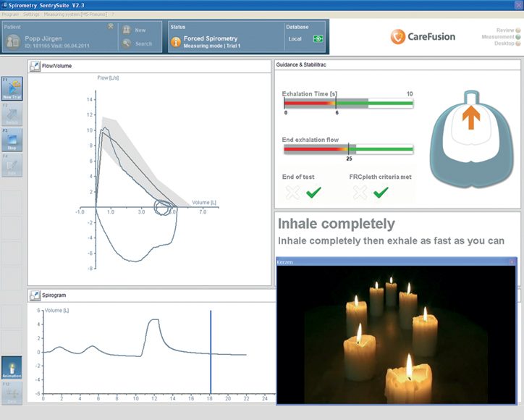Click the SentrySuite title bar icon
The width and height of the screenshot is (524, 420).
(x=4, y=5)
